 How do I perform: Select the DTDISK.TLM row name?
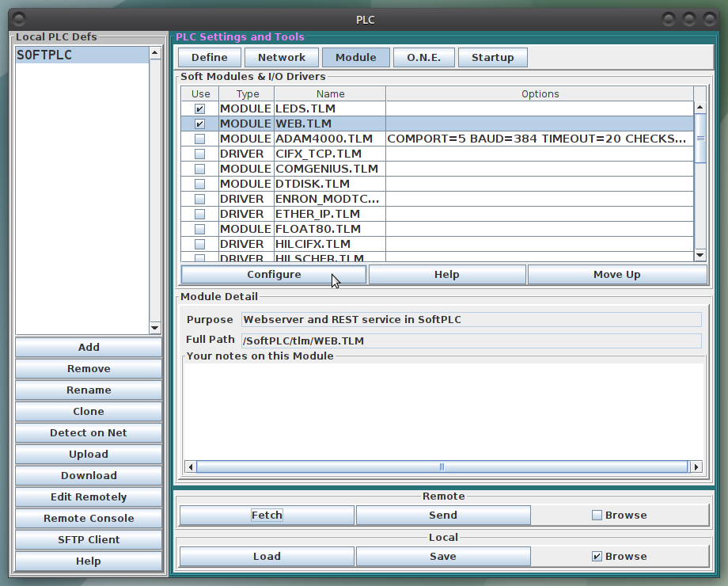tap(330, 184)
